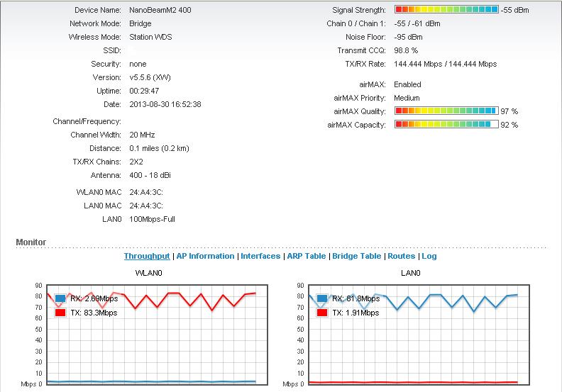Open the Log link
562x392 pixels.
[429, 256]
